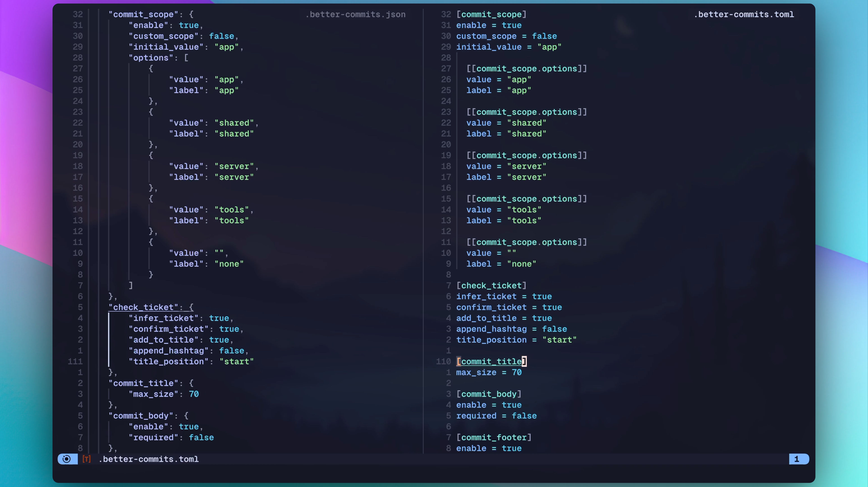This screenshot has height=487, width=868.
Task: Click the "commit_title": { line in the JSON pane
Action: (151, 383)
